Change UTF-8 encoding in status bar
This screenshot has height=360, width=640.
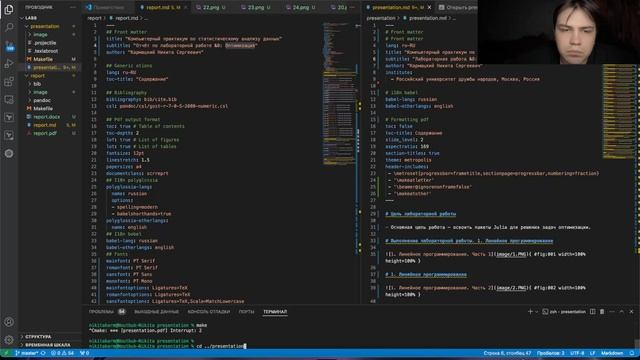click(x=577, y=353)
